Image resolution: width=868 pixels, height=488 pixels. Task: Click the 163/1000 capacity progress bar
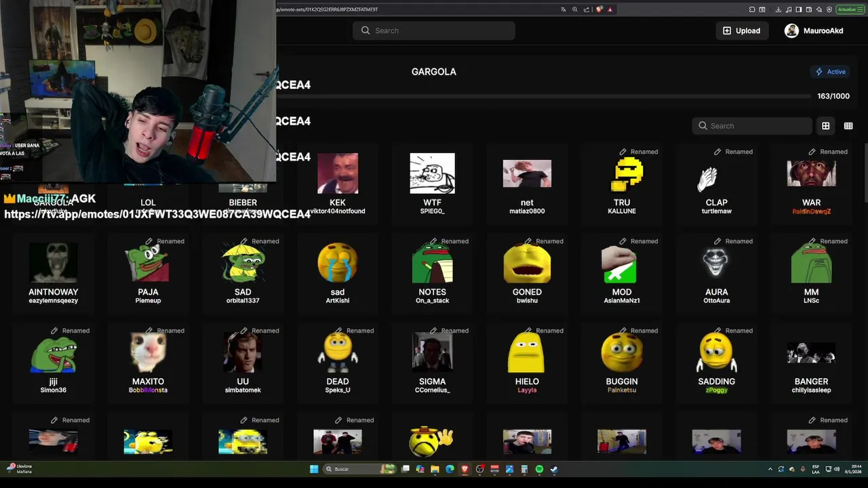click(542, 96)
